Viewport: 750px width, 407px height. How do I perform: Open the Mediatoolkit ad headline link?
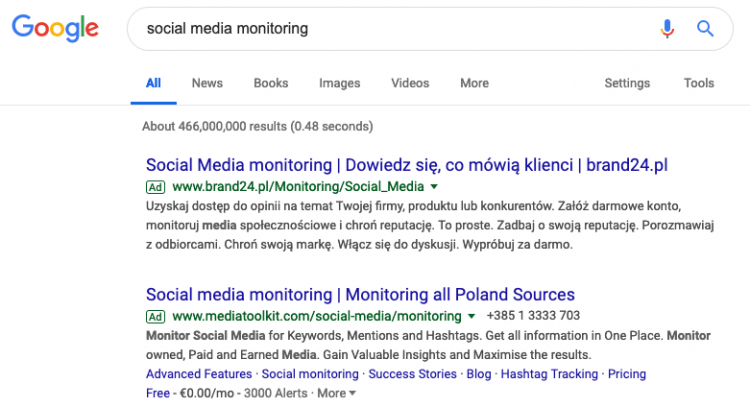pyautogui.click(x=360, y=294)
